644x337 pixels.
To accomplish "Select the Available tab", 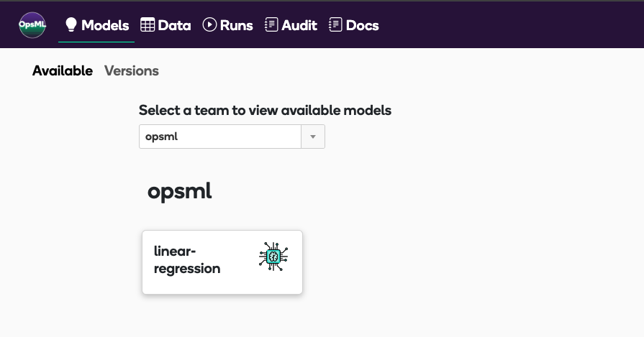I will [x=63, y=71].
